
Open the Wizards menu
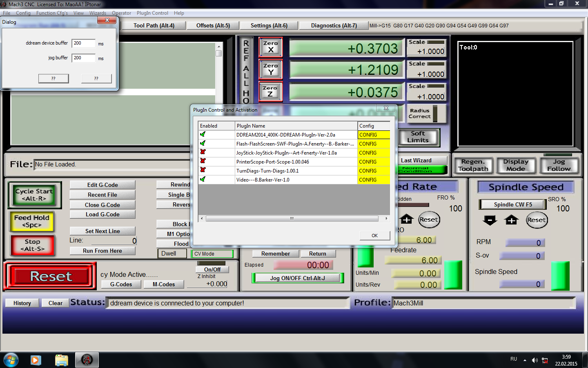[x=98, y=13]
